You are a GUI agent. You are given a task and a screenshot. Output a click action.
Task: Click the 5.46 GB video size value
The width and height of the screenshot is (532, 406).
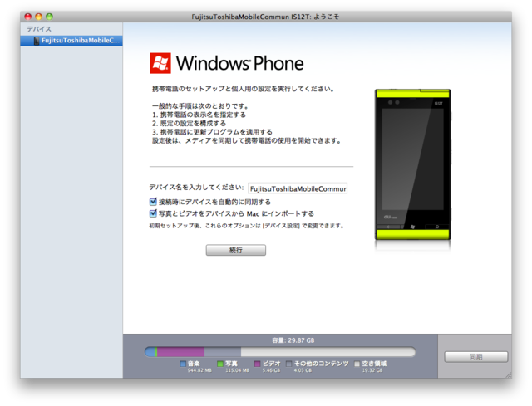pos(271,370)
